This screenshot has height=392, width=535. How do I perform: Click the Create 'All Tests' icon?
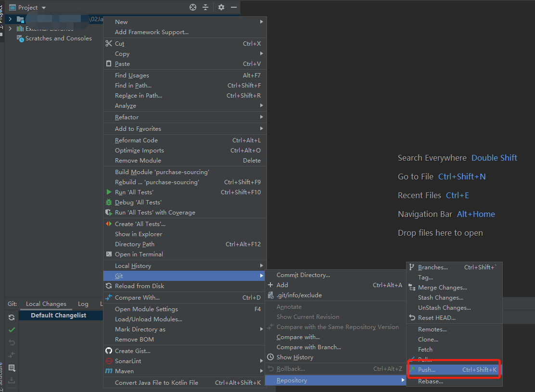coord(109,224)
